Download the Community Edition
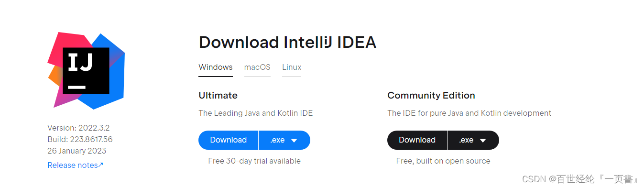 (417, 140)
